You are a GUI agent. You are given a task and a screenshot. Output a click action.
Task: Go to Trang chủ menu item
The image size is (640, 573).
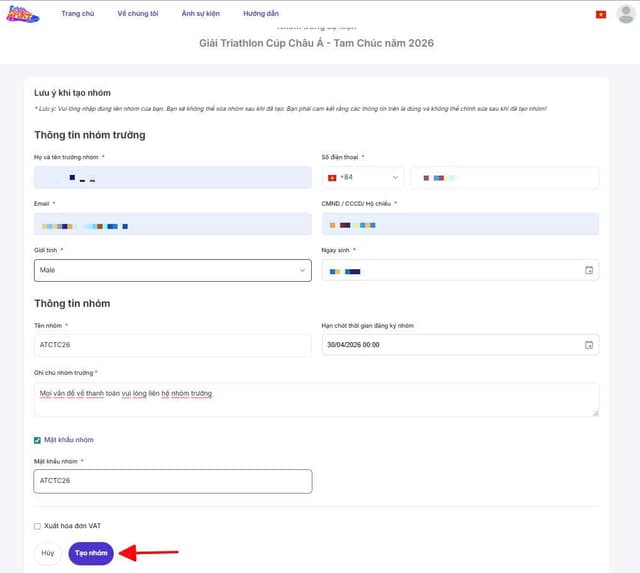click(77, 14)
